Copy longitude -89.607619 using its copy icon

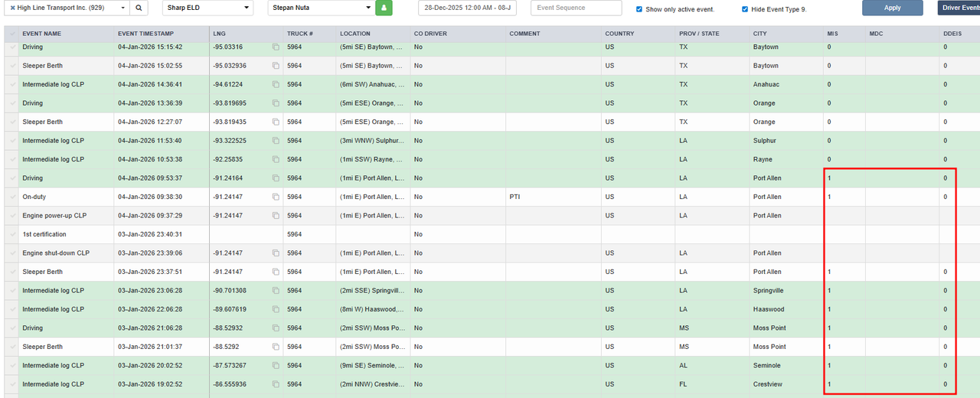[x=276, y=310]
